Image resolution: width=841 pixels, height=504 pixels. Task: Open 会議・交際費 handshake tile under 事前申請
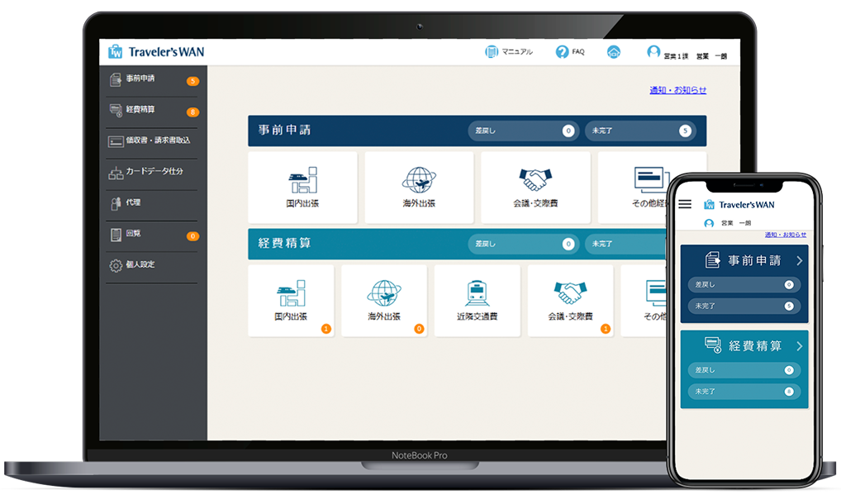535,188
